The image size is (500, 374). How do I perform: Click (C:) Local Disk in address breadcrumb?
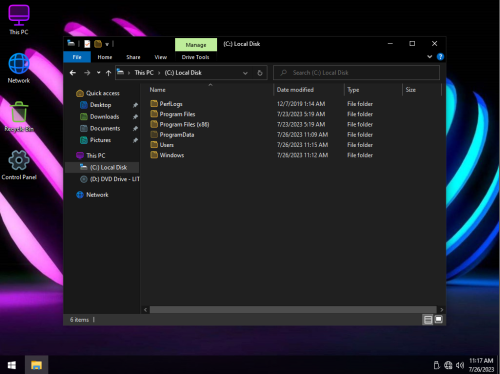pos(183,73)
